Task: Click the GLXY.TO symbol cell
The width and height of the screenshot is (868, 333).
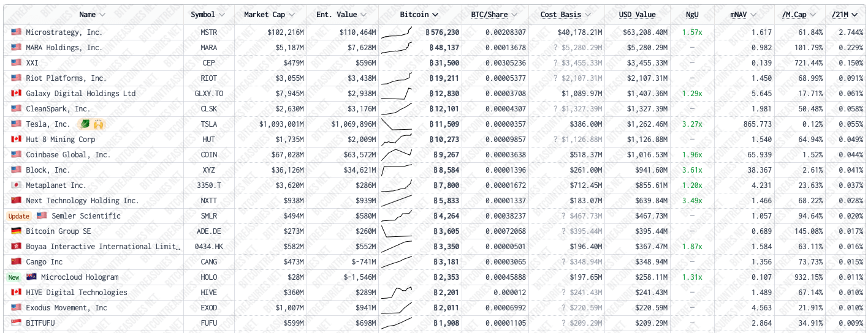Action: pyautogui.click(x=208, y=94)
